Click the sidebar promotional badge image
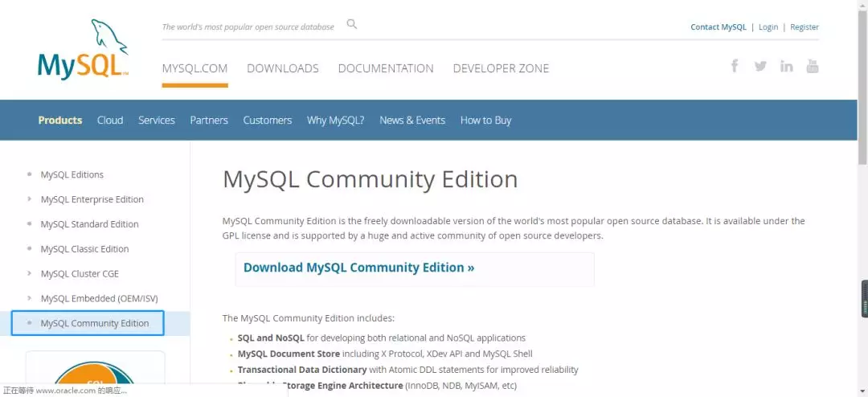The image size is (868, 397). 95,372
